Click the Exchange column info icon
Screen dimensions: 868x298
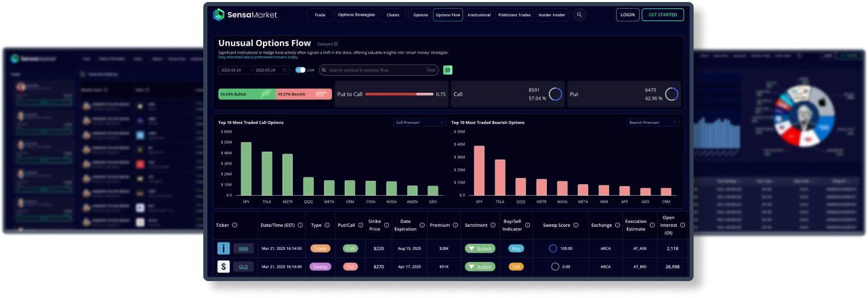617,226
